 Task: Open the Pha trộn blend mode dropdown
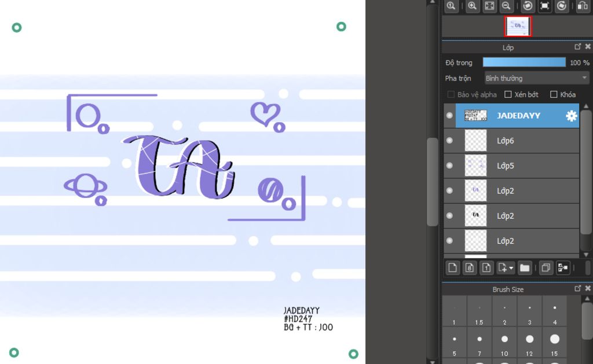point(537,78)
